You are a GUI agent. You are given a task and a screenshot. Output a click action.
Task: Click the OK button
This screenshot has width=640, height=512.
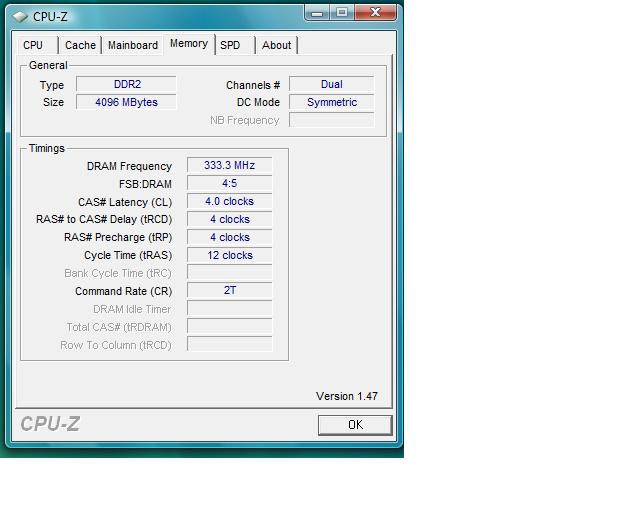[355, 425]
